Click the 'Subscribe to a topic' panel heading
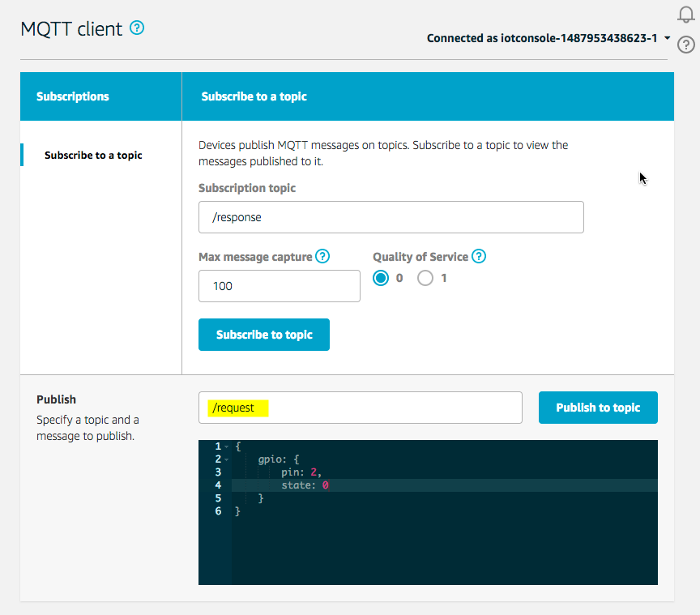The height and width of the screenshot is (615, 700). click(254, 96)
